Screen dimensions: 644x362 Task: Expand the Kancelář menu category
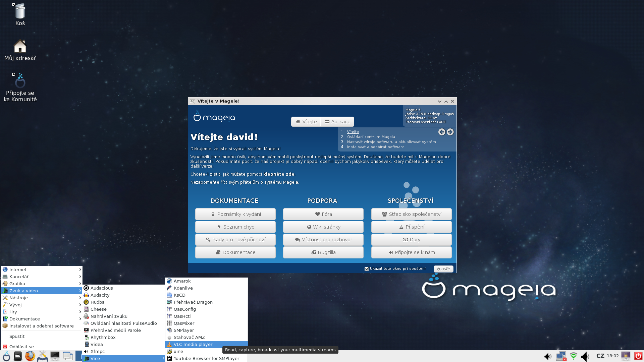pyautogui.click(x=42, y=277)
